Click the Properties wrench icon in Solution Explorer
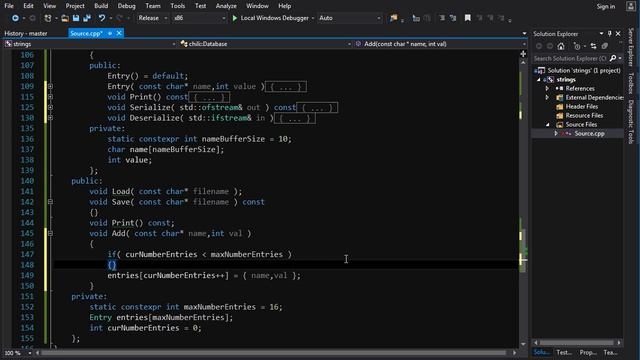The height and width of the screenshot is (360, 640). click(x=604, y=46)
